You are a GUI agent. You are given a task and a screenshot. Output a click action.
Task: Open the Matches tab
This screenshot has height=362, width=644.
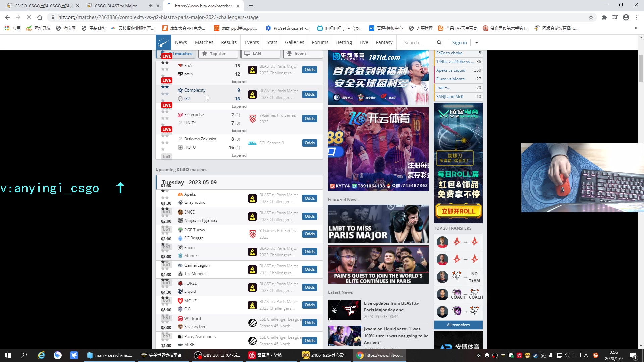tap(204, 42)
